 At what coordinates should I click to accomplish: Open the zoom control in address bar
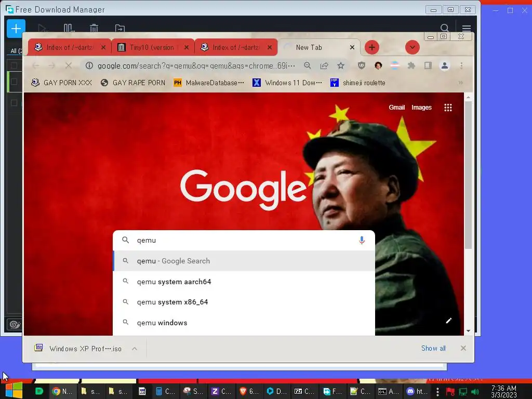coord(308,65)
